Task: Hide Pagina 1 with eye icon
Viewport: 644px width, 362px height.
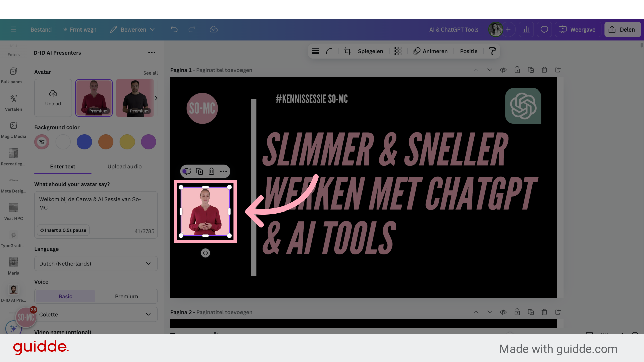Action: point(503,70)
